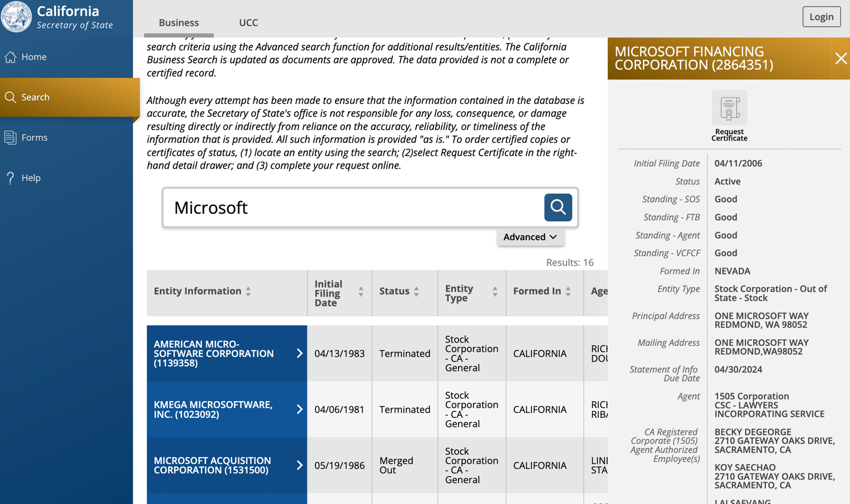
Task: Sort the table by Status column
Action: pyautogui.click(x=417, y=291)
